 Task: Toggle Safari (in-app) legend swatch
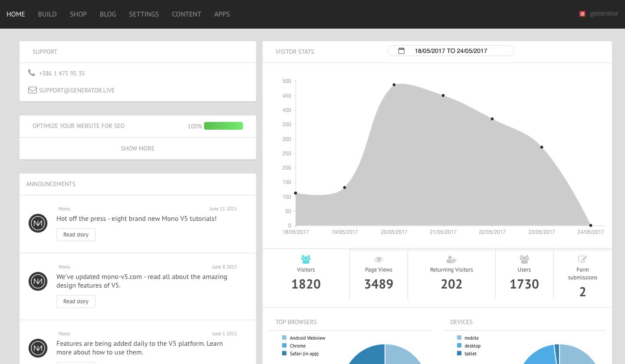284,354
